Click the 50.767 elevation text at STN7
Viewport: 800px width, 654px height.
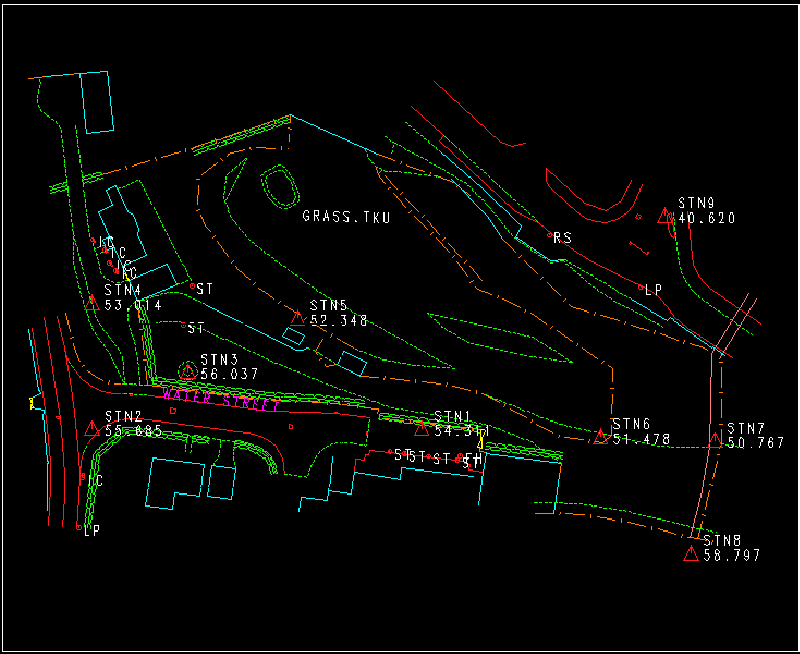tap(756, 443)
